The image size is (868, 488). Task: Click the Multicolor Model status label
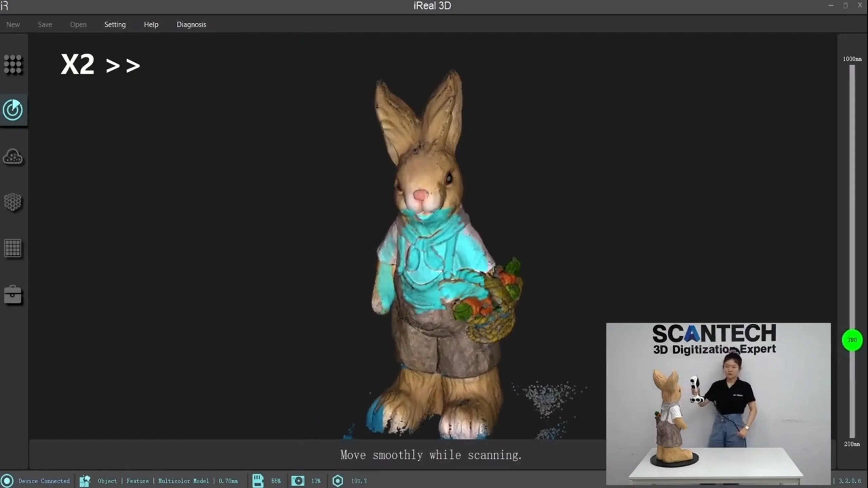point(183,481)
